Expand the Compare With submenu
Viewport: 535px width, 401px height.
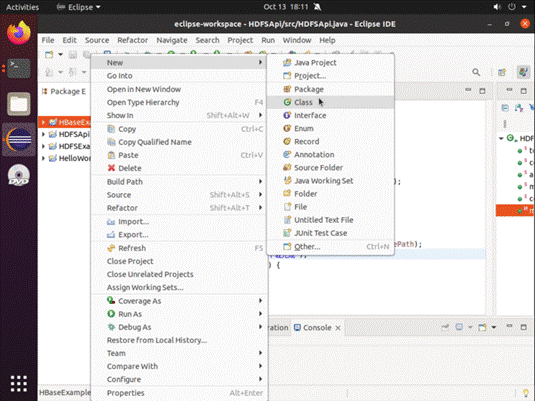pos(179,367)
